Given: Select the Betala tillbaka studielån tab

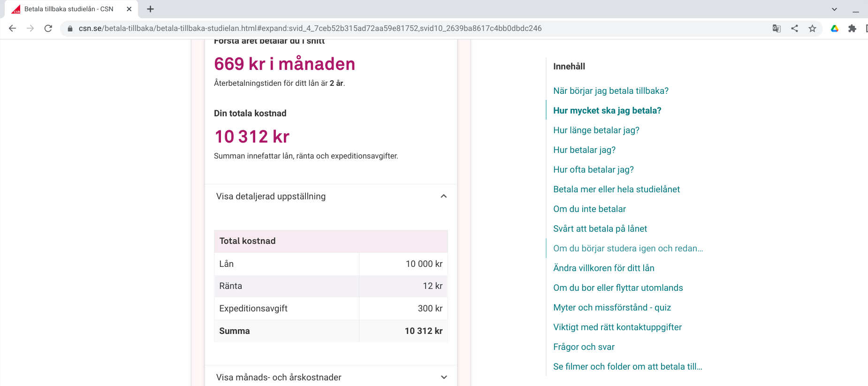Looking at the screenshot, I should pos(69,9).
